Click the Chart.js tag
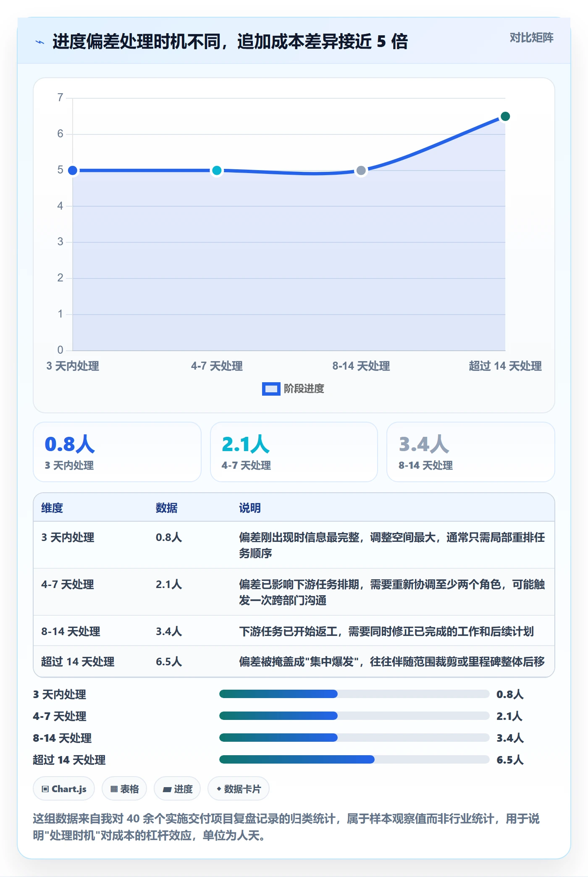This screenshot has width=588, height=877. [x=64, y=789]
